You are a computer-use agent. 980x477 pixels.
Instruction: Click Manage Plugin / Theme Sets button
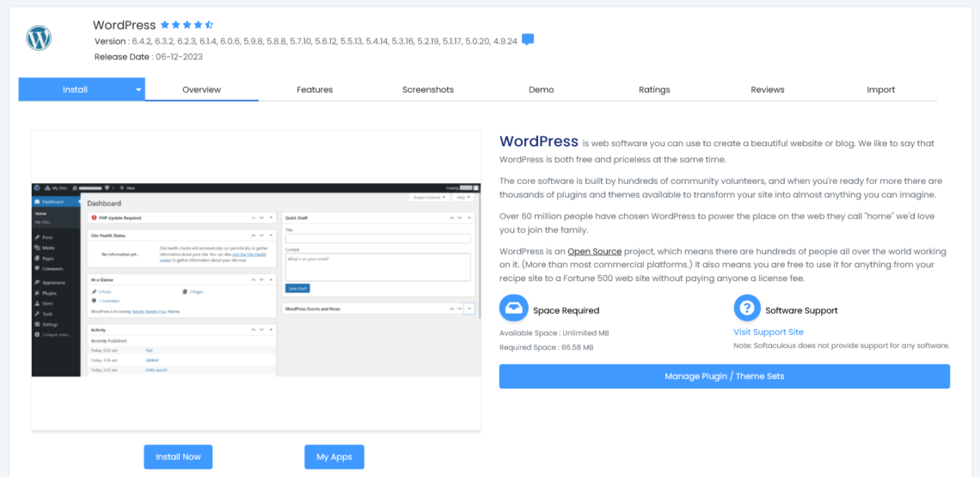click(724, 376)
